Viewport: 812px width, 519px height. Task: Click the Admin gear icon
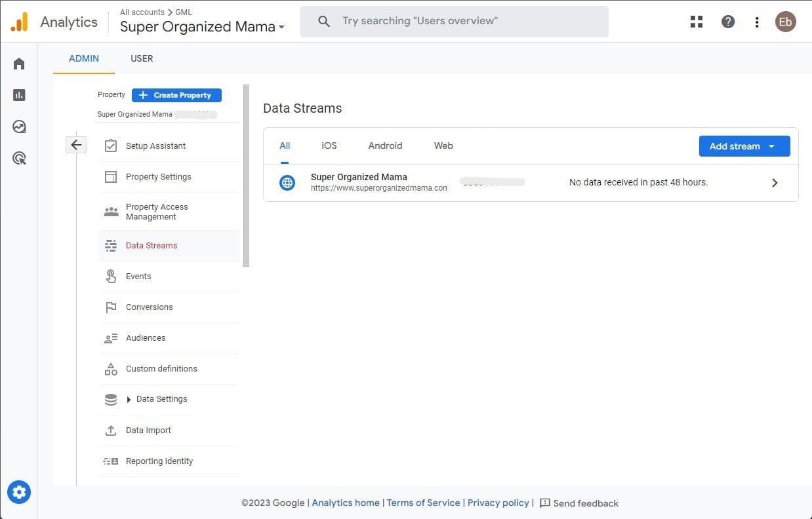19,492
